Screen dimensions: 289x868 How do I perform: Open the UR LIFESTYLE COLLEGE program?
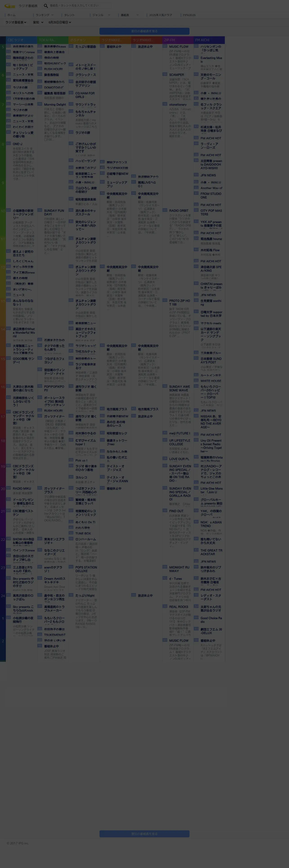[180, 442]
